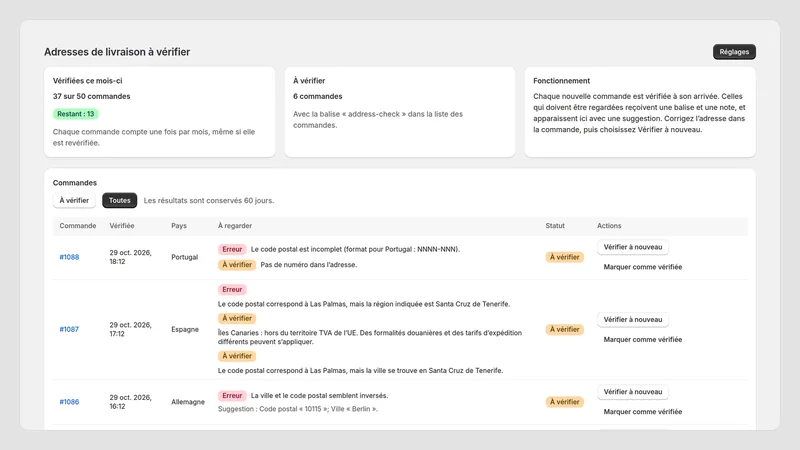Image resolution: width=800 pixels, height=450 pixels.
Task: Click the Îles Canaries TVA warning message
Action: click(x=370, y=337)
